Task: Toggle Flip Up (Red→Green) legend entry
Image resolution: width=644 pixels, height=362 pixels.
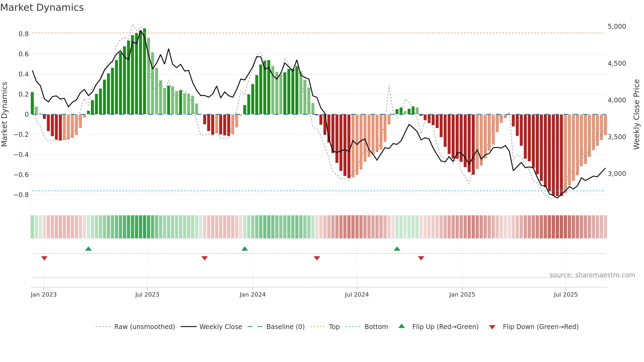Action: [x=438, y=327]
